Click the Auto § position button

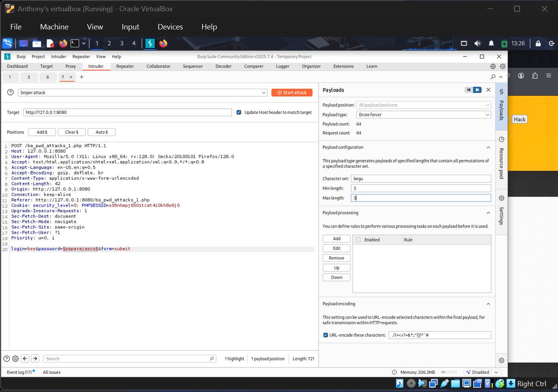tap(101, 132)
